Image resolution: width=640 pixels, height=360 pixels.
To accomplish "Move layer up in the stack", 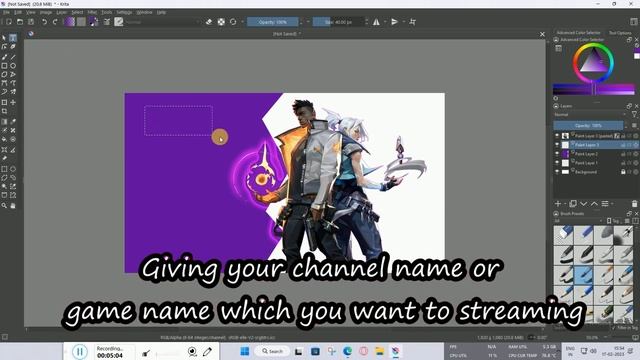I will pyautogui.click(x=594, y=204).
